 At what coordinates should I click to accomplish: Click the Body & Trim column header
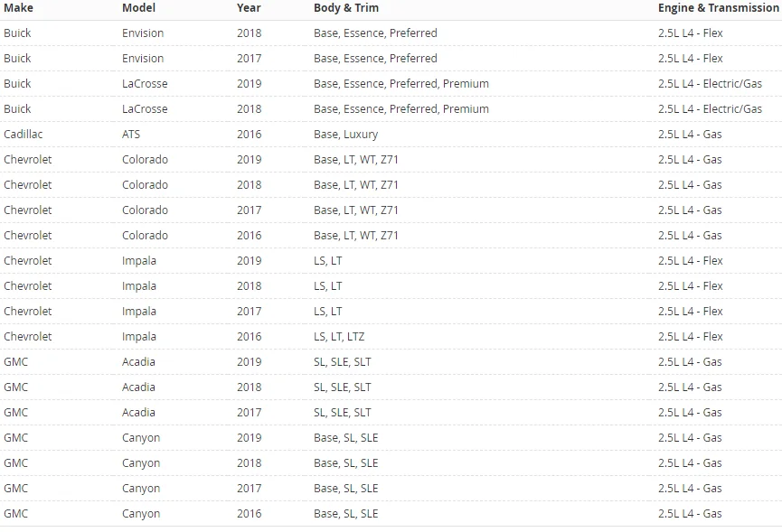click(x=346, y=8)
